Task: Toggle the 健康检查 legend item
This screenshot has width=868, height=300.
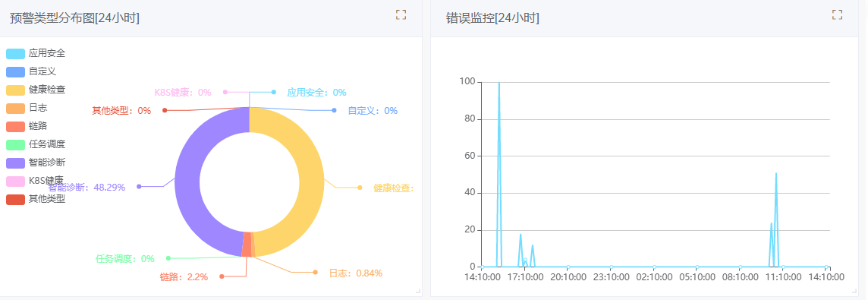Action: click(x=36, y=90)
